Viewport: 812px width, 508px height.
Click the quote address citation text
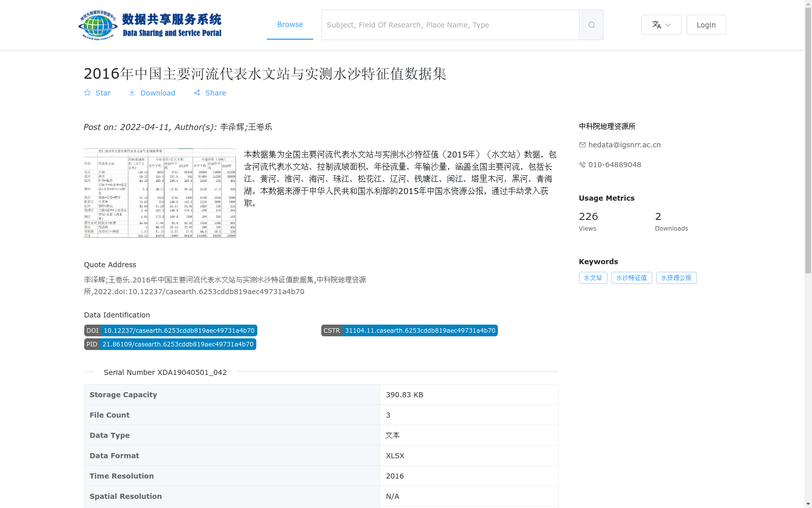click(x=225, y=285)
